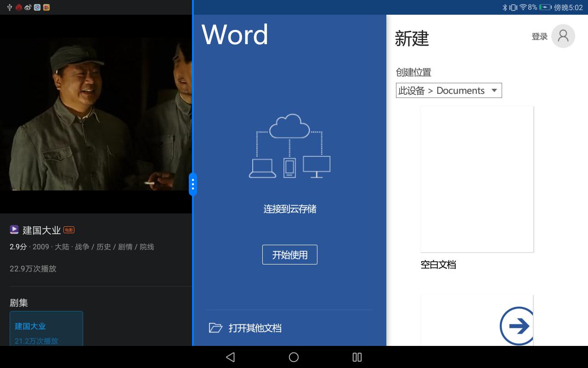
Task: Tap the 22.9万次播放 play count
Action: pyautogui.click(x=33, y=269)
